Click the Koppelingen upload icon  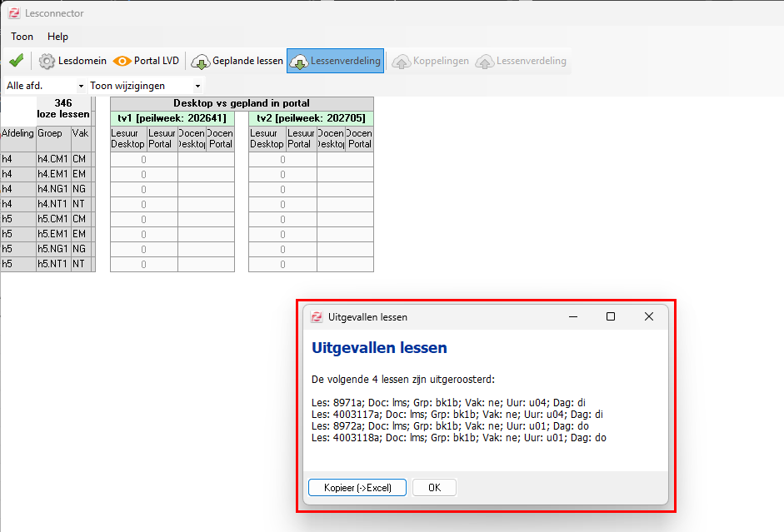(401, 62)
